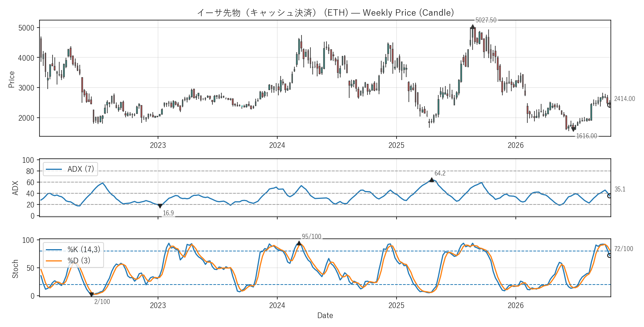
Task: Select the 4000 tick on the Price axis
Action: (26, 58)
